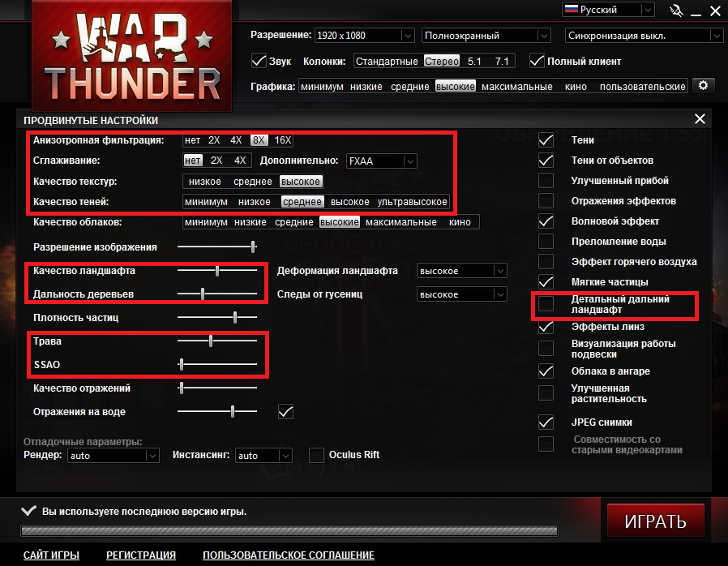Click the Плотность частиц slider
The width and height of the screenshot is (728, 566).
(217, 317)
